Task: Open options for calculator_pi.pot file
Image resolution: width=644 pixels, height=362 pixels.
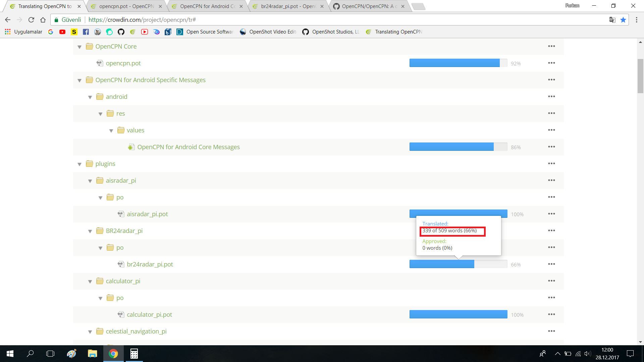Action: (551, 314)
